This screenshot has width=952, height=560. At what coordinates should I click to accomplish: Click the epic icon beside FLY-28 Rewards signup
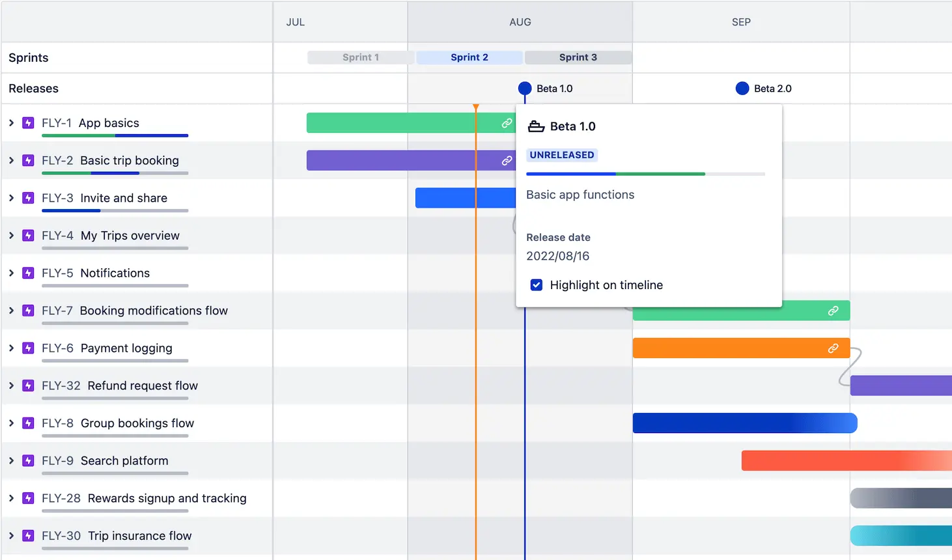point(28,498)
